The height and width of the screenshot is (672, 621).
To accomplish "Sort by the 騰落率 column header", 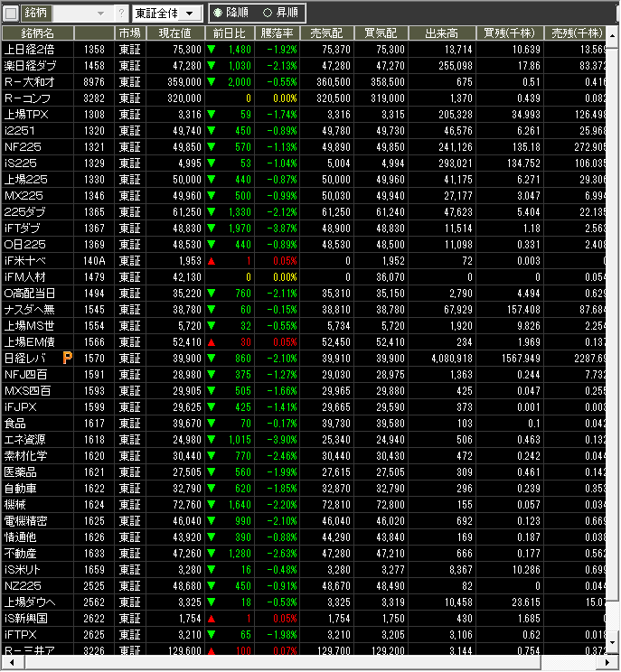I will [277, 33].
